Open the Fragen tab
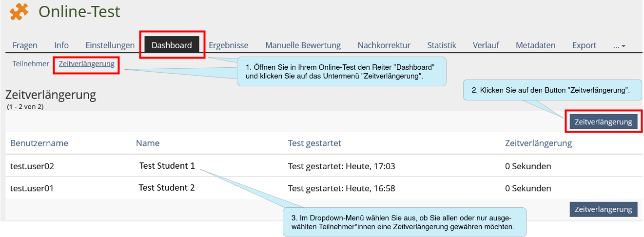 click(25, 45)
